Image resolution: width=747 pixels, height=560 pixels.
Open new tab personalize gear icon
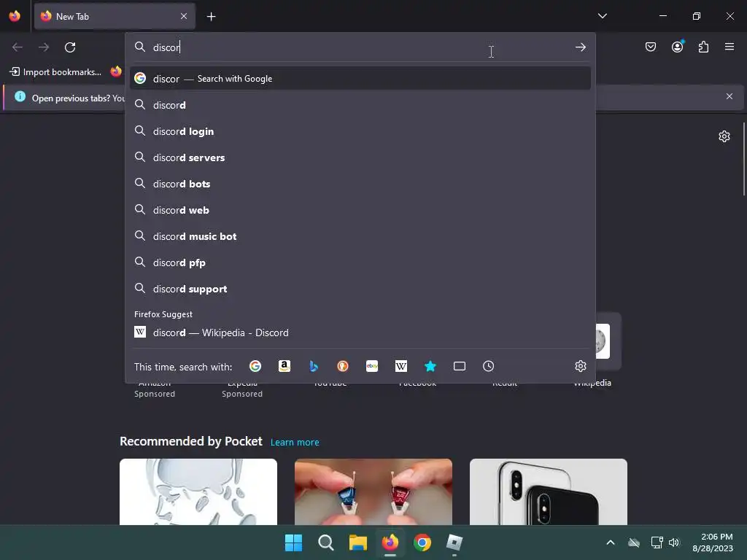click(724, 136)
